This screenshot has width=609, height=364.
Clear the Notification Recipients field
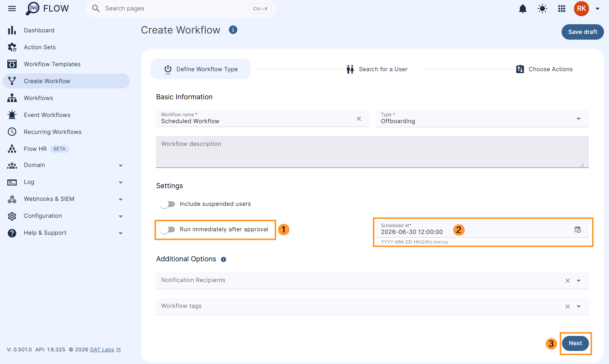(x=567, y=281)
